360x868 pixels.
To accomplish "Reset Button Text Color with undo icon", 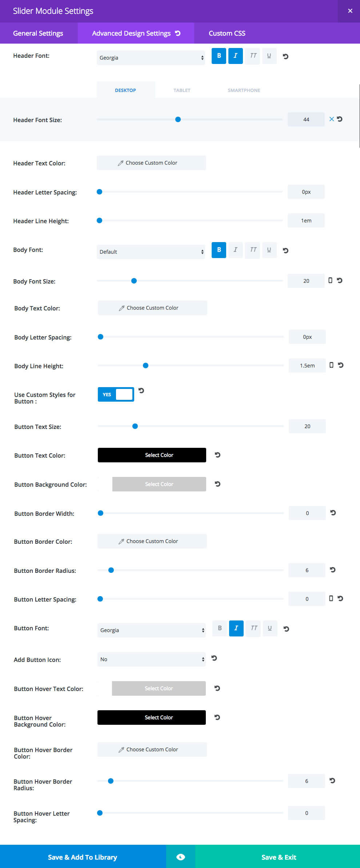I will tap(217, 455).
